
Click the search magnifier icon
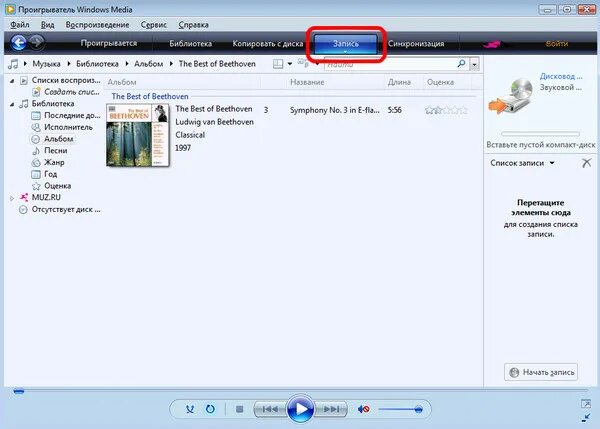coord(461,64)
